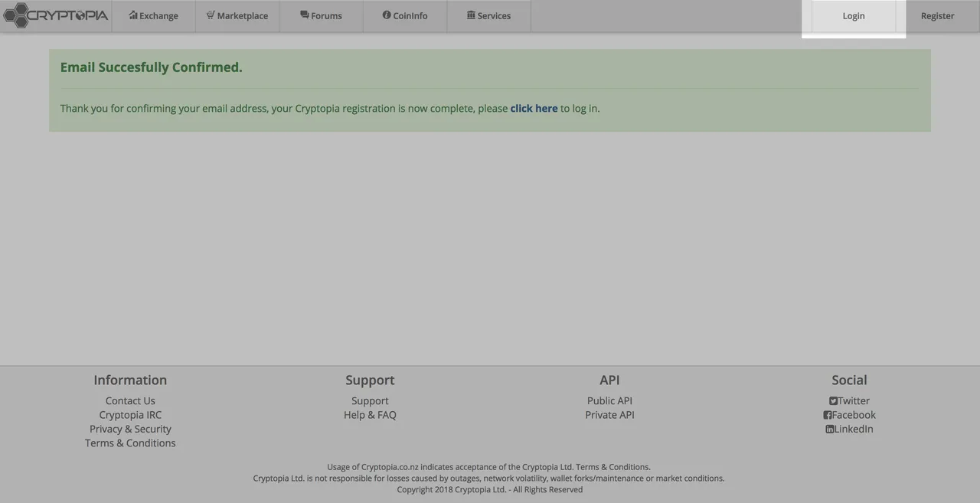Open the Marketplace menu item

[x=237, y=16]
